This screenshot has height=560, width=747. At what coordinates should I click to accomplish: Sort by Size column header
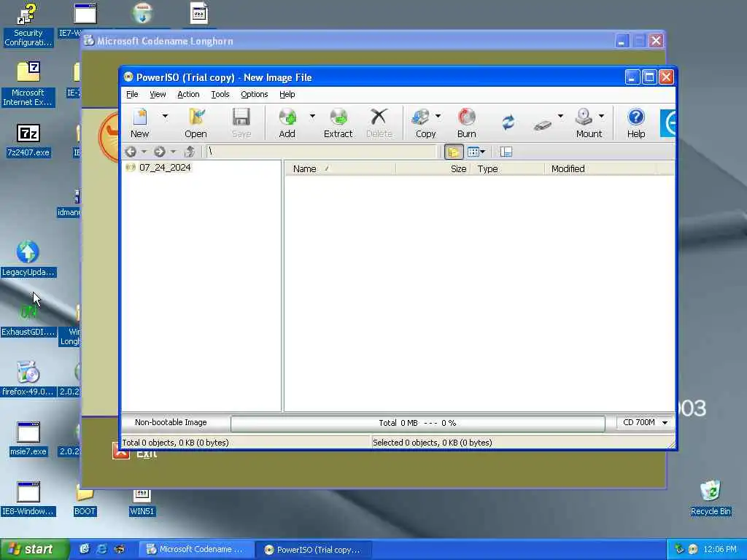[433, 168]
